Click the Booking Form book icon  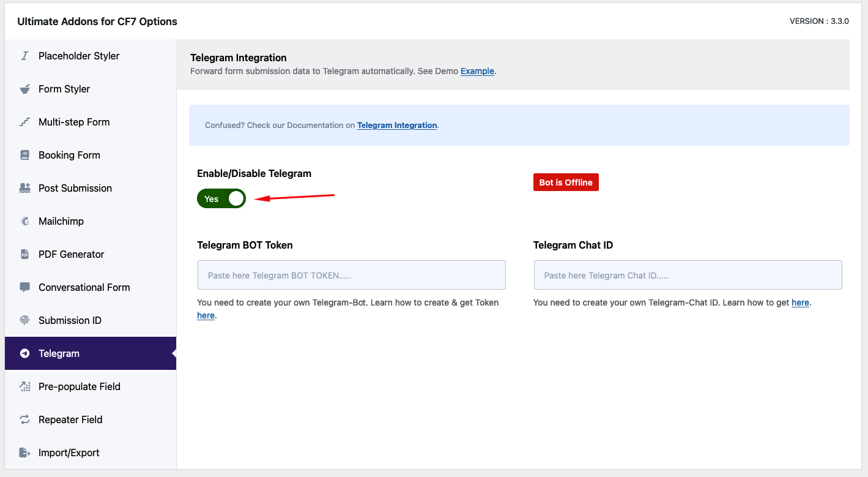(x=24, y=155)
